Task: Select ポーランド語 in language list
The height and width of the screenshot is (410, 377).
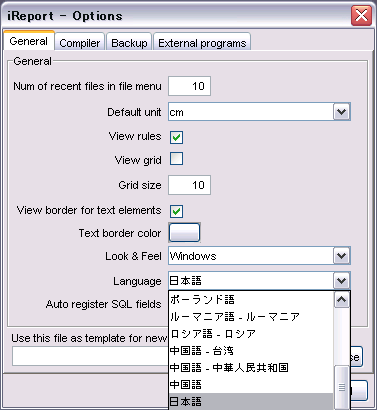Action: coord(251,299)
